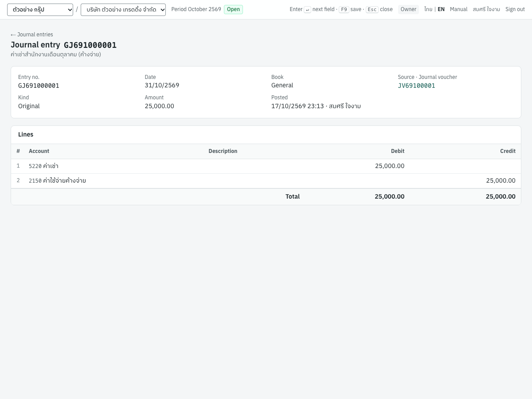Click the Credit column header
532x399 pixels.
coord(508,151)
